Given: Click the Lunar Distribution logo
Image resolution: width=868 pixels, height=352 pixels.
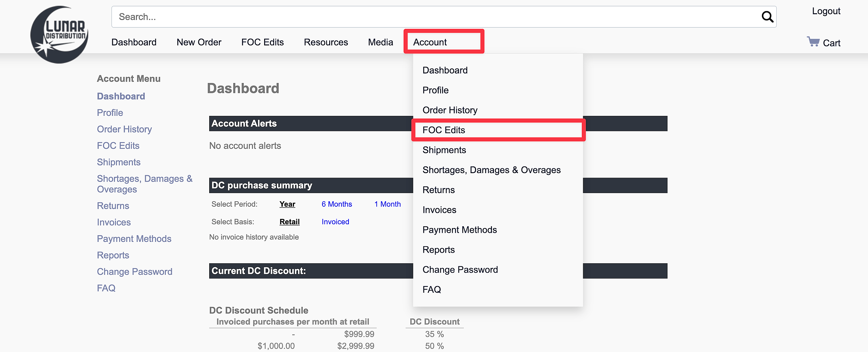Looking at the screenshot, I should click(x=59, y=34).
